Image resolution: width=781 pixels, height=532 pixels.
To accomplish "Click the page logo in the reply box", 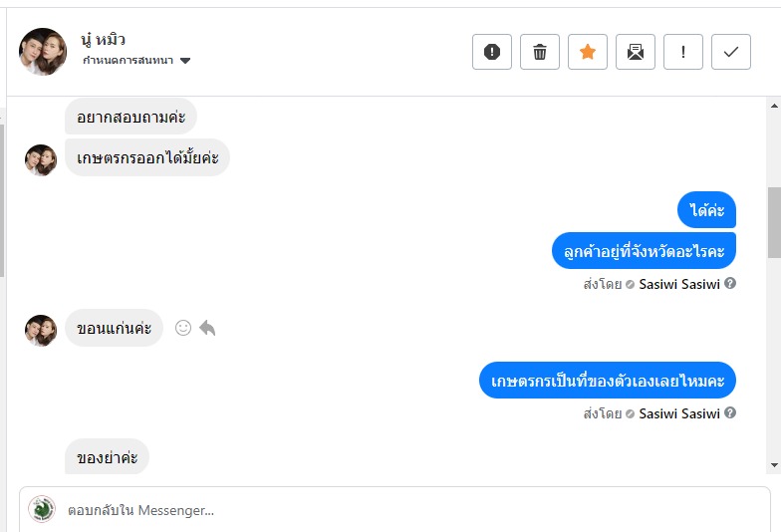I will click(42, 509).
